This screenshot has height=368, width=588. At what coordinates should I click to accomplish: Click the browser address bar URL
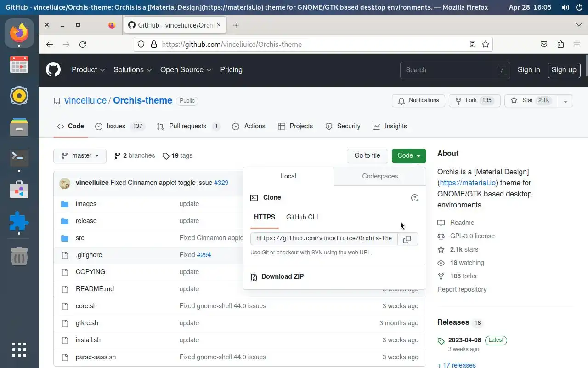232,45
